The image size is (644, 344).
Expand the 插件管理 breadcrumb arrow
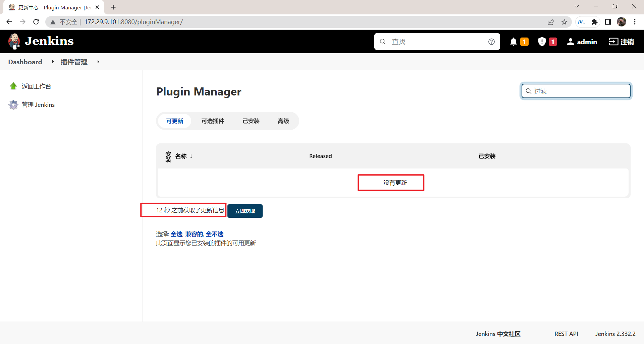tap(98, 62)
